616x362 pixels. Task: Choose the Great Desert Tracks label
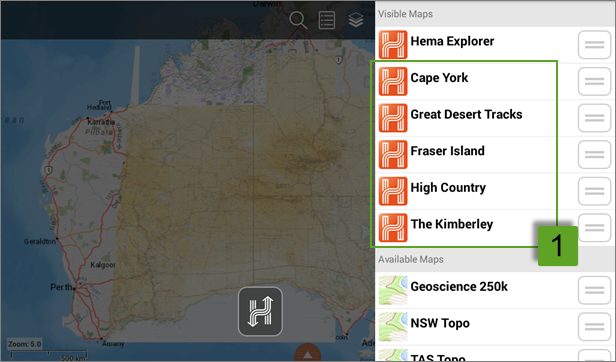tap(466, 114)
